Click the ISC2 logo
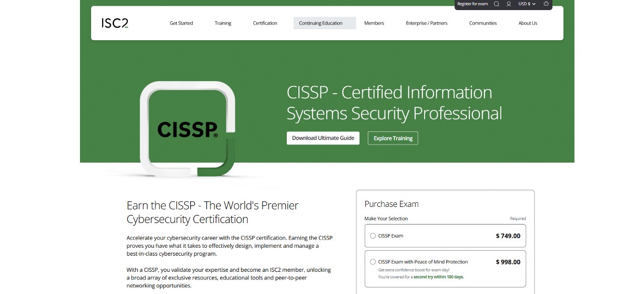 115,23
